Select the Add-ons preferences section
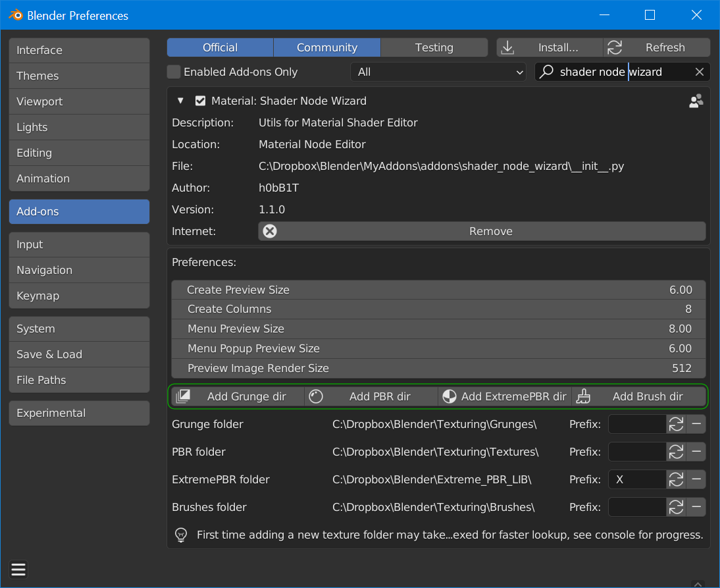The image size is (720, 588). [79, 211]
